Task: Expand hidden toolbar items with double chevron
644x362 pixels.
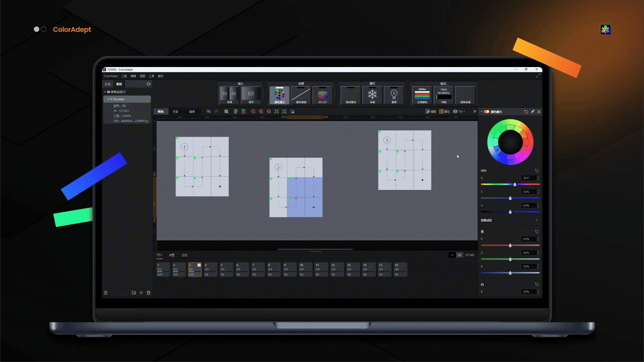Action: [x=474, y=112]
